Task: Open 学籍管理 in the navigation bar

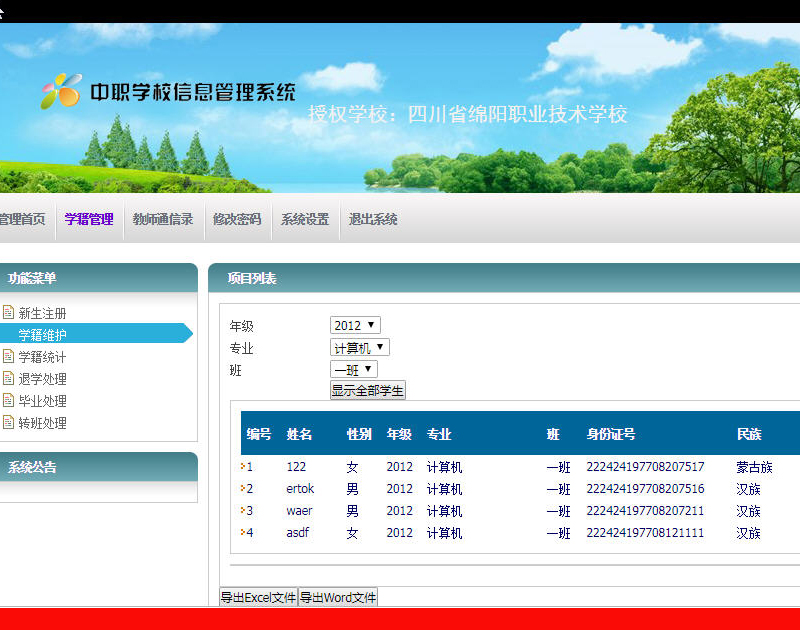Action: tap(89, 220)
